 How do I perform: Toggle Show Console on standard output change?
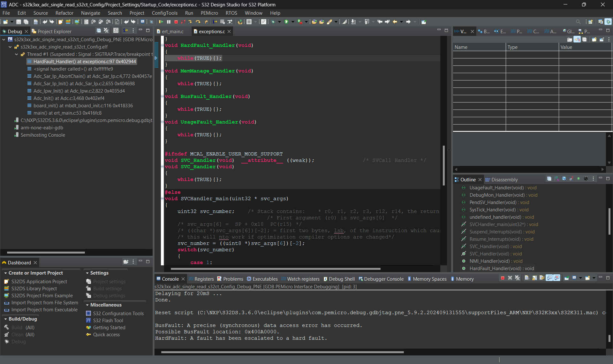[549, 278]
